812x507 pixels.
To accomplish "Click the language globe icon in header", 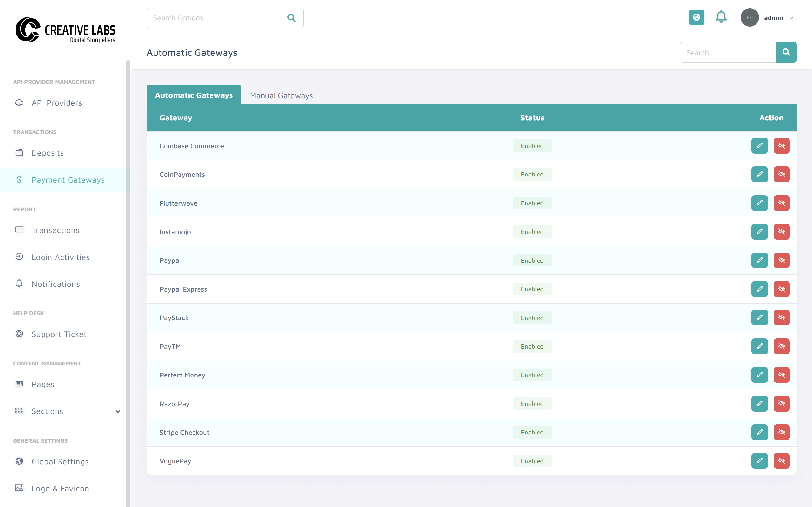I will pyautogui.click(x=696, y=17).
